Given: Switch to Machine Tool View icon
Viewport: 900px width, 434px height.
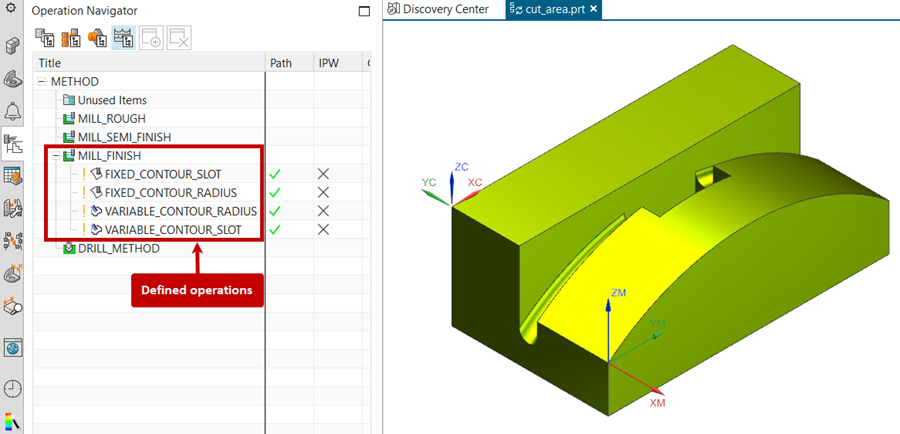Looking at the screenshot, I should [71, 38].
